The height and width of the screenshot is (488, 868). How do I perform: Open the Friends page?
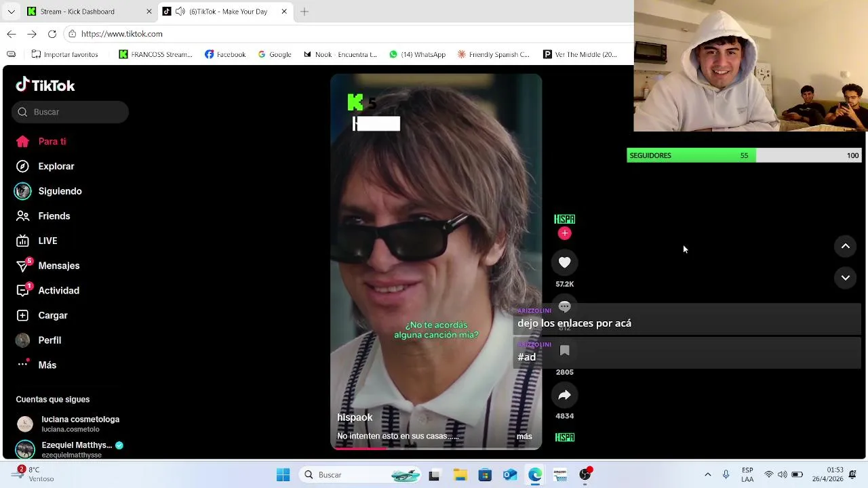[x=43, y=216]
